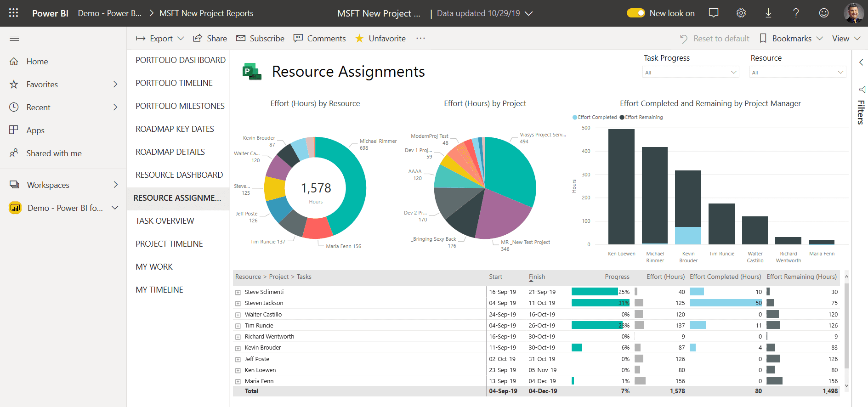Open the notifications chat icon
868x407 pixels.
point(714,13)
